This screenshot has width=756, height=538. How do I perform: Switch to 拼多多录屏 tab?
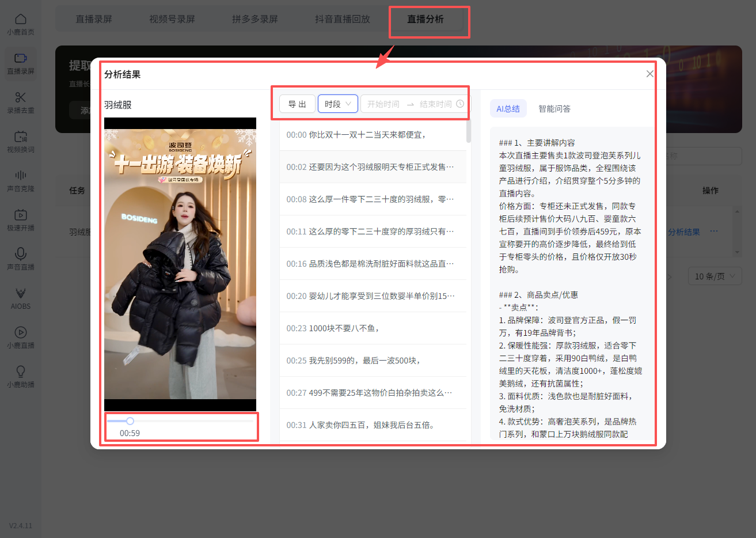[x=255, y=19]
